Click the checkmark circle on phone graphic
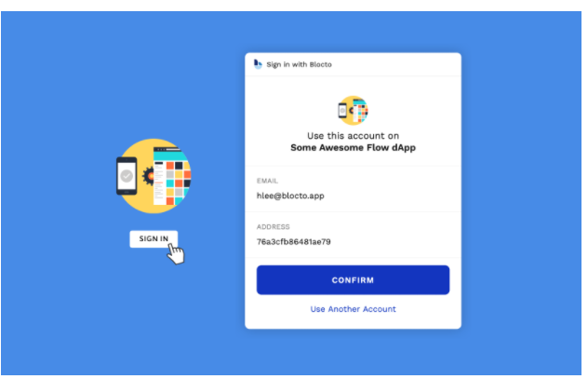This screenshot has height=379, width=588. point(127,176)
